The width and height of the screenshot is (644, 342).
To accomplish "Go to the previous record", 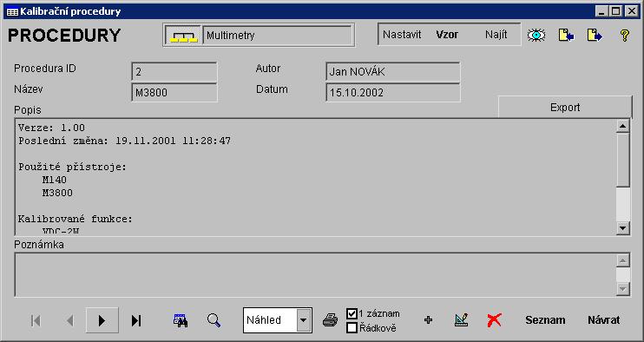I will point(69,320).
